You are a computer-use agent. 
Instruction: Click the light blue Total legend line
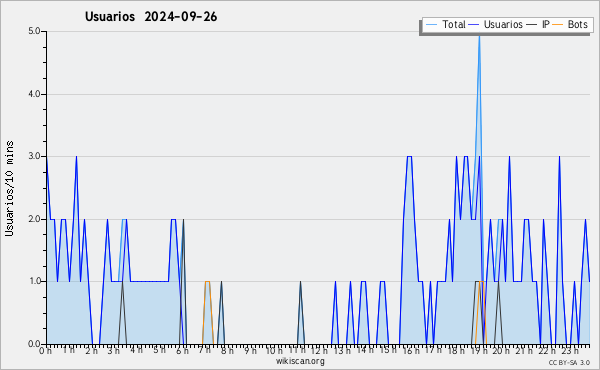(431, 24)
